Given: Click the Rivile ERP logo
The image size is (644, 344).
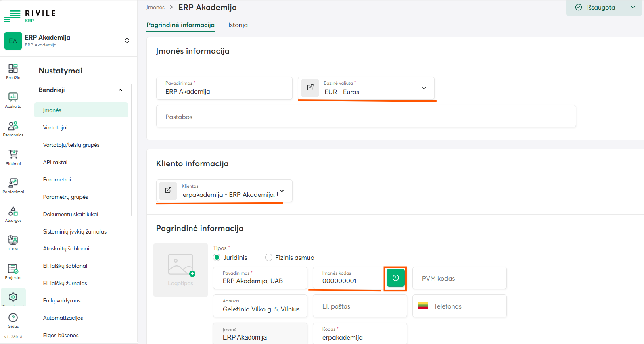Looking at the screenshot, I should pos(30,16).
